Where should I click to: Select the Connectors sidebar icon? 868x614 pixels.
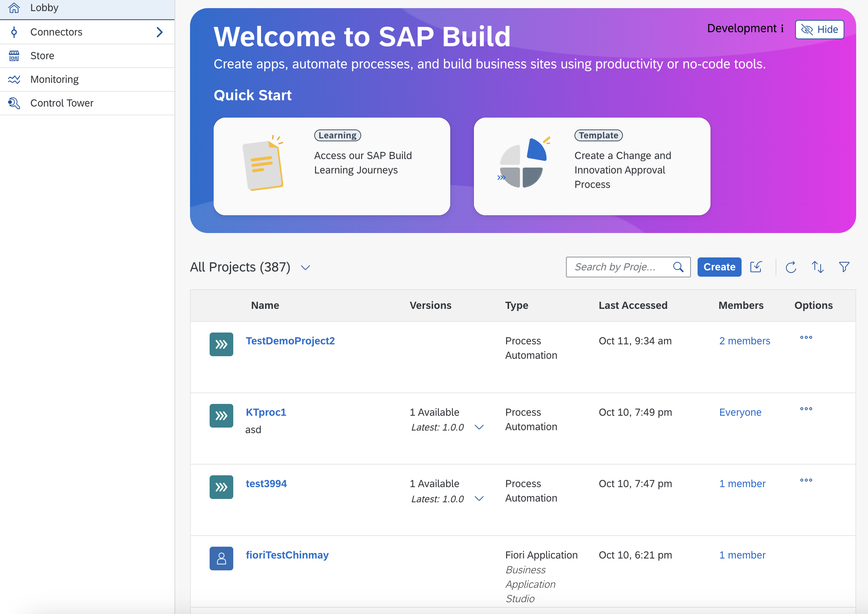(14, 32)
